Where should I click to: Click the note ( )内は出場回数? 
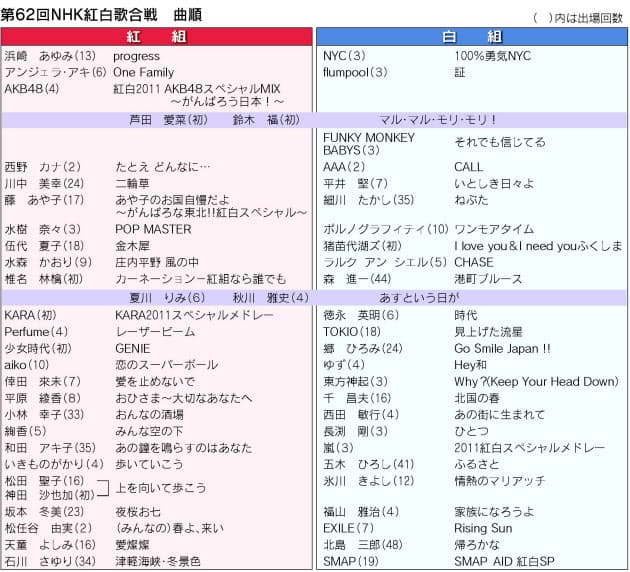pos(576,18)
